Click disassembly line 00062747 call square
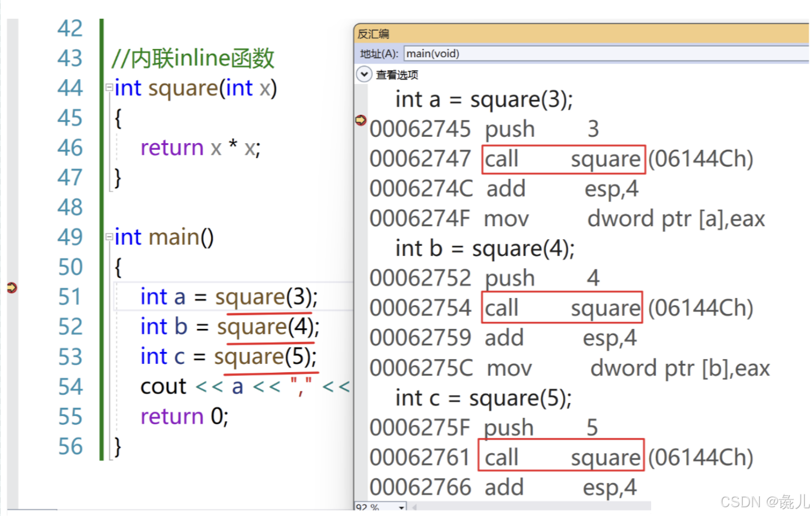812x516 pixels. click(x=561, y=159)
